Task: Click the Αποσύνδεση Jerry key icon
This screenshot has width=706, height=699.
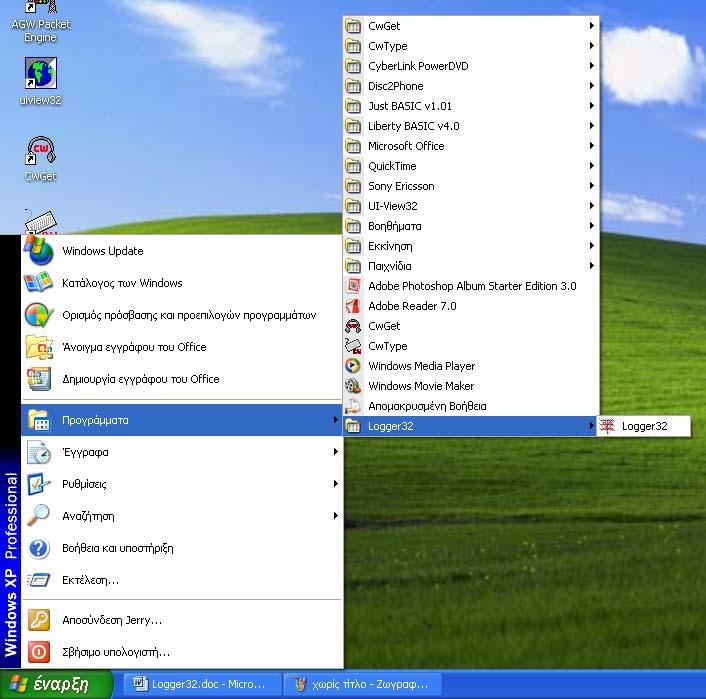Action: 39,620
